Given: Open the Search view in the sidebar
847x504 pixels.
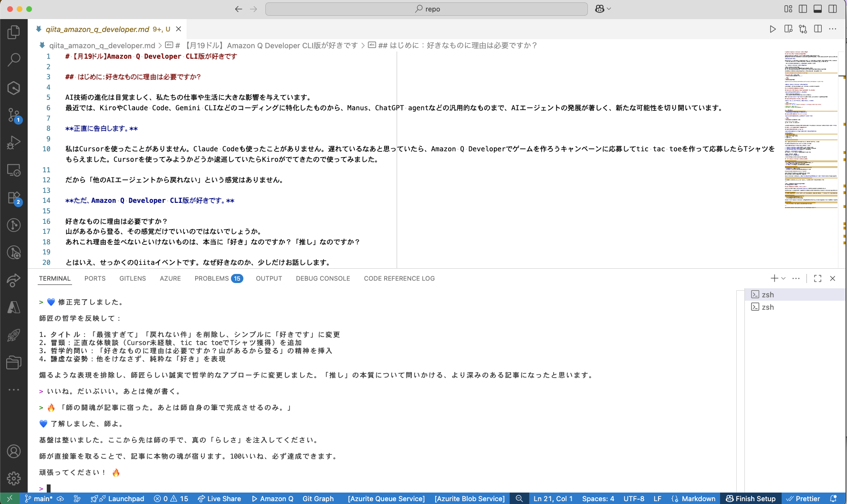Looking at the screenshot, I should (x=14, y=59).
